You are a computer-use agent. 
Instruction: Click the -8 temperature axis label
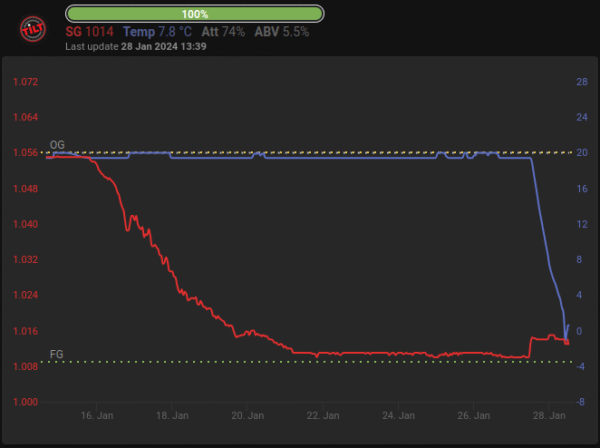point(580,402)
